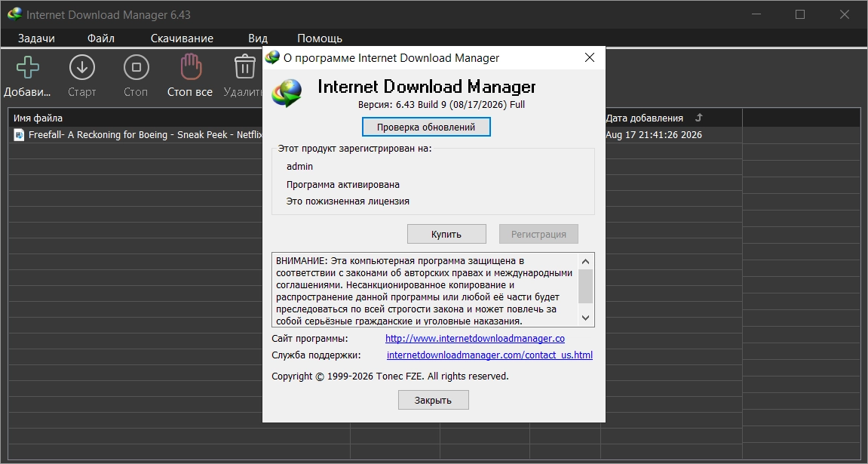Open the Скачивание menu
Image resolution: width=868 pixels, height=464 pixels.
182,38
